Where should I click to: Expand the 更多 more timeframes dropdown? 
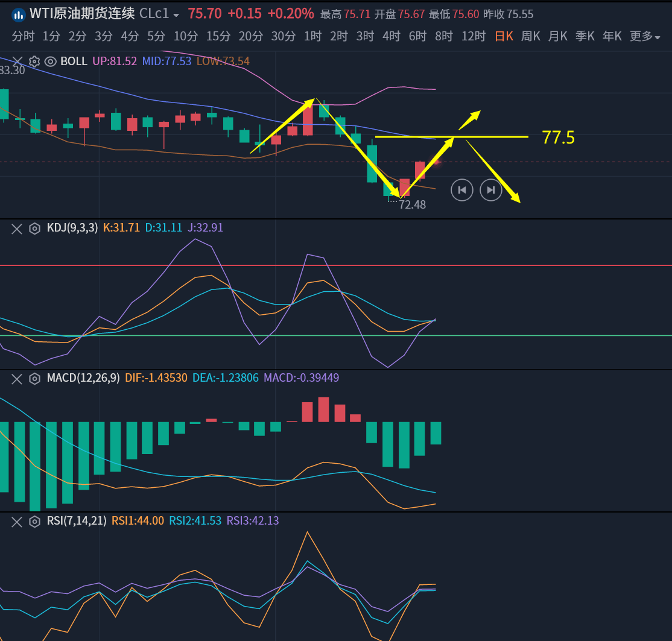coord(645,36)
